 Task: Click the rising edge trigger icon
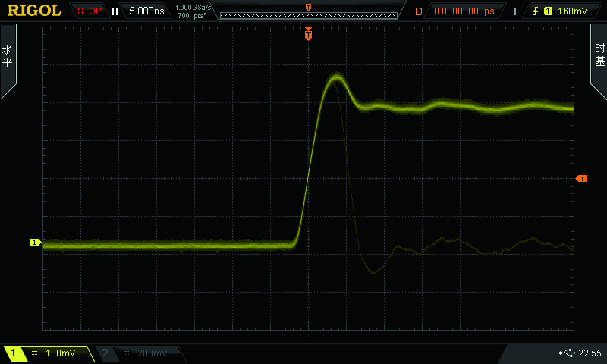[536, 11]
